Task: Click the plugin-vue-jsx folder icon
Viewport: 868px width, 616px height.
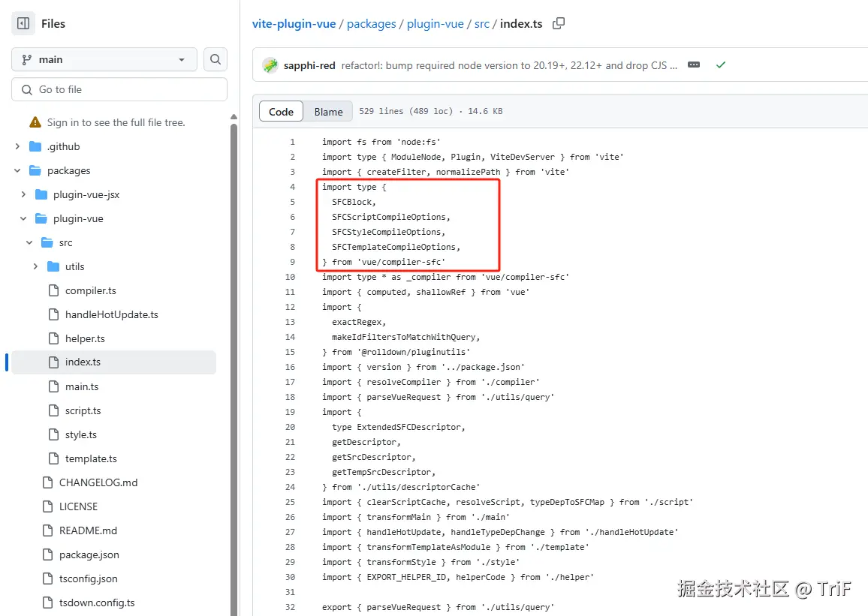Action: coord(41,194)
